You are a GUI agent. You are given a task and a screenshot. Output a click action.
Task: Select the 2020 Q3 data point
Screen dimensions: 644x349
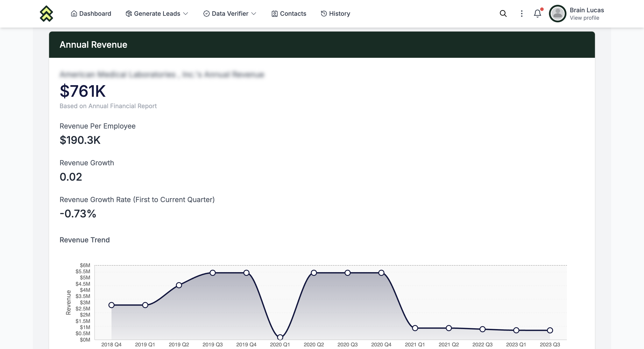click(347, 273)
